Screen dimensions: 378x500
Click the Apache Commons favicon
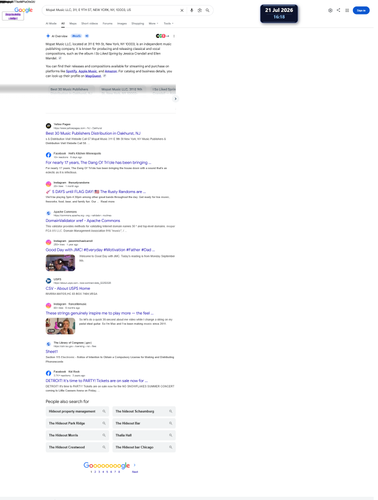48,213
